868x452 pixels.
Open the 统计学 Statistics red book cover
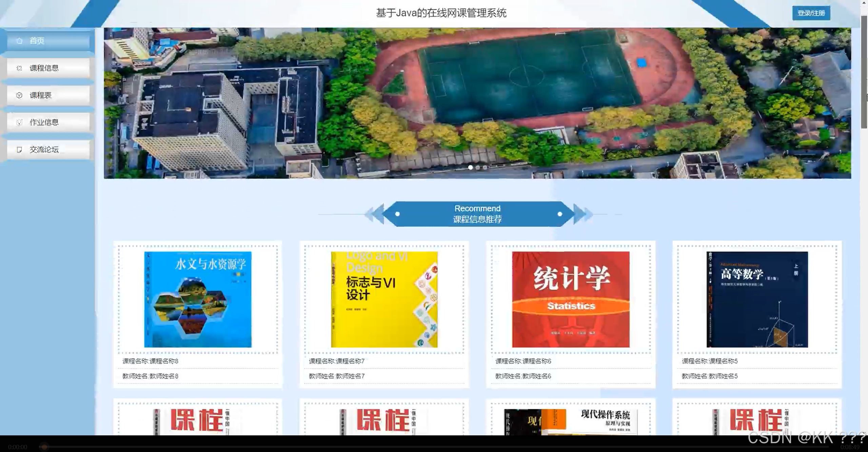[x=571, y=299]
